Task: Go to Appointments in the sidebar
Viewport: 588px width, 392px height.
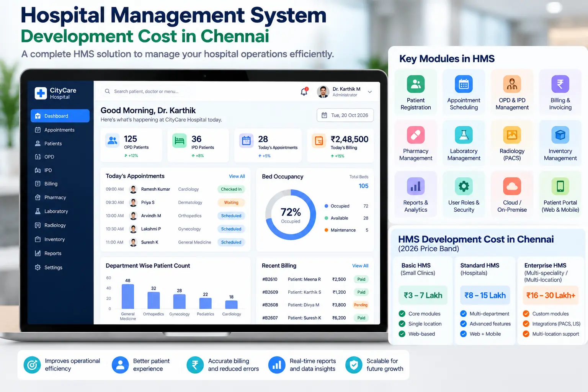Action: [60, 130]
